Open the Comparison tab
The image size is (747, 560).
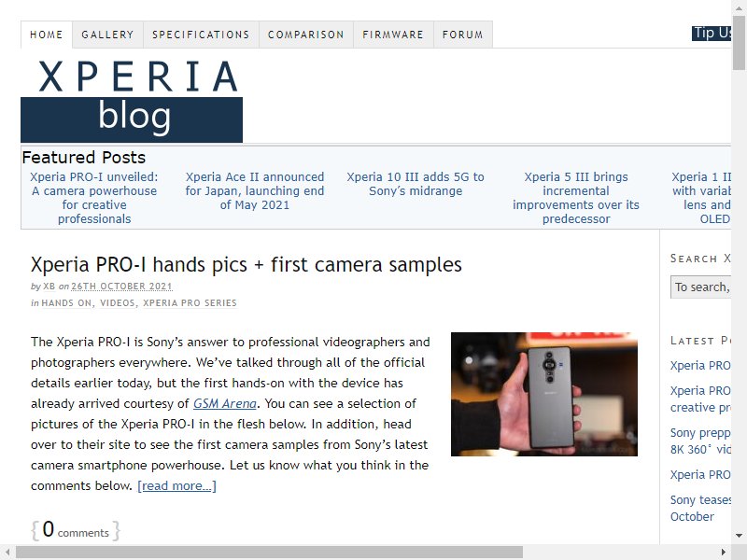[x=306, y=35]
